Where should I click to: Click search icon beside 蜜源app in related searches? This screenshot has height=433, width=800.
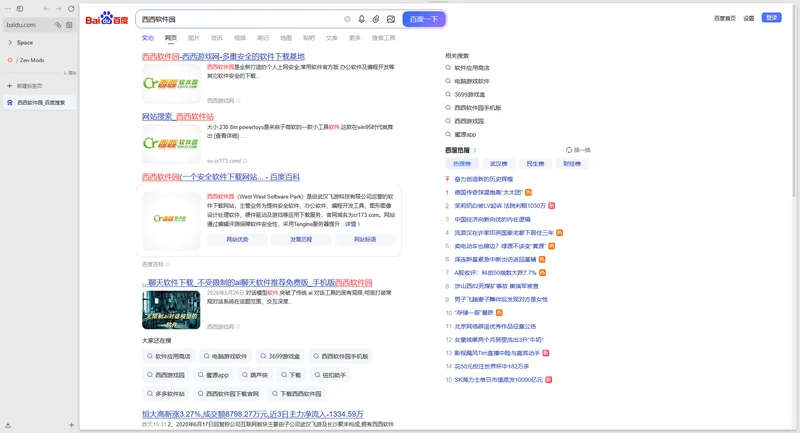click(x=448, y=134)
